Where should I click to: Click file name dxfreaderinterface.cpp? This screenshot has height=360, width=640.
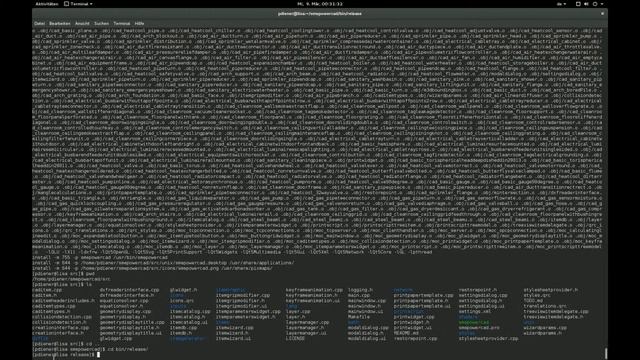[129, 290]
